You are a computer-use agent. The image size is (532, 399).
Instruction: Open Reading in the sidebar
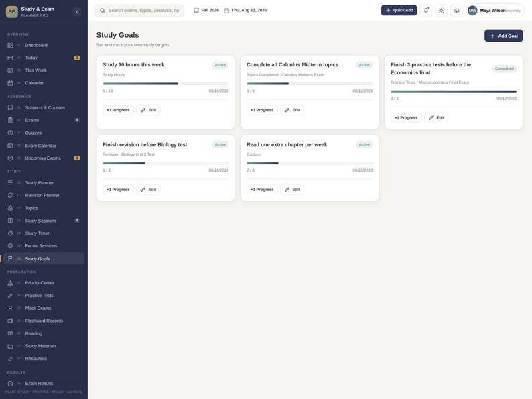click(44, 333)
